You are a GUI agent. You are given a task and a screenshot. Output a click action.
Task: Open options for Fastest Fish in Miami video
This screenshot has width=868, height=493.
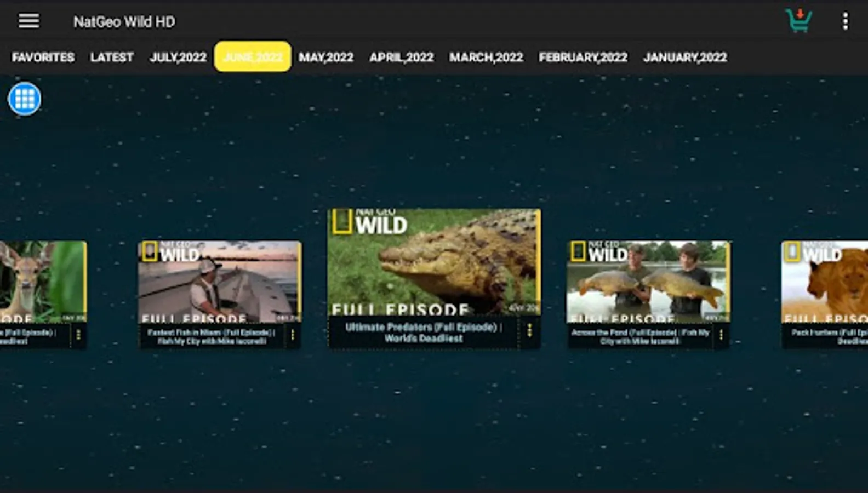pos(293,335)
